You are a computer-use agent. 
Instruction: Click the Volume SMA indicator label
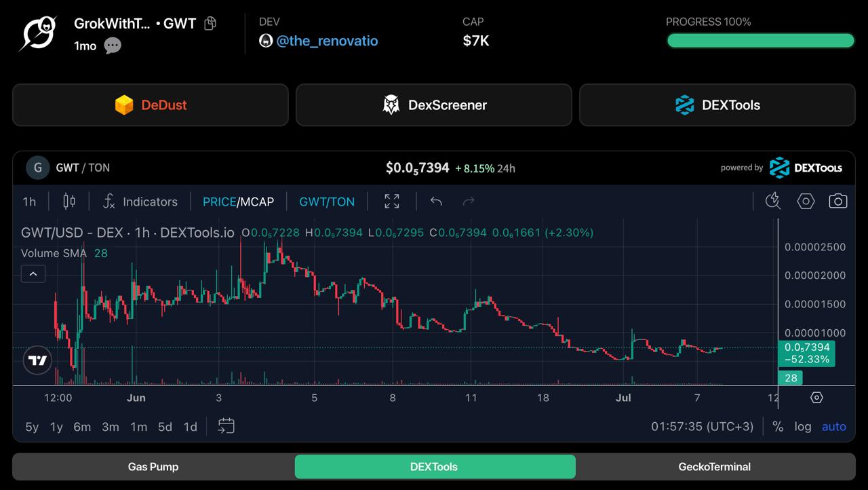[54, 253]
